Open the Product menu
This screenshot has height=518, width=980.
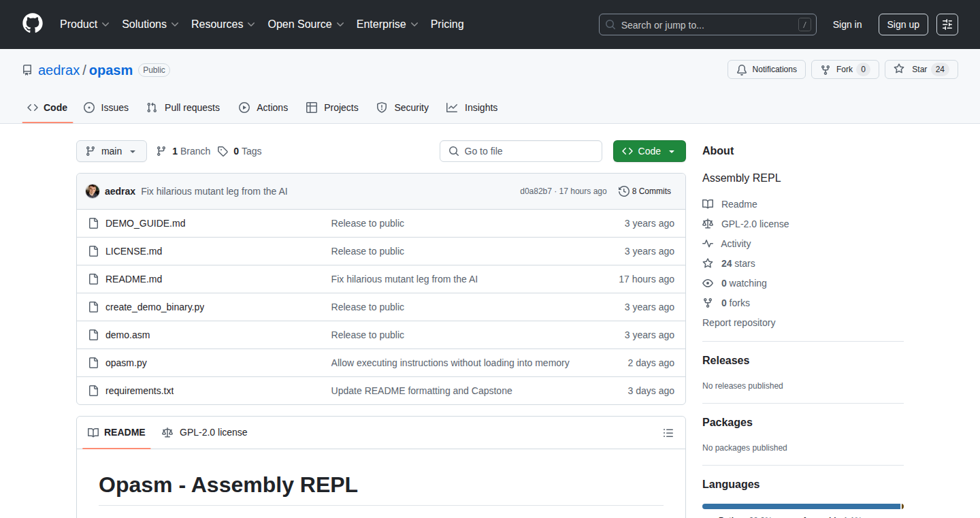84,24
